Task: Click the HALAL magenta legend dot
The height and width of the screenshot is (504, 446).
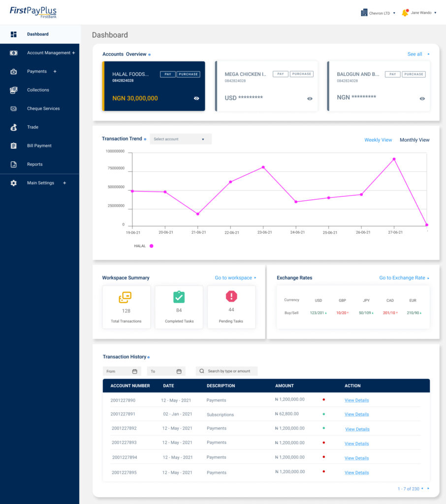Action: pos(151,246)
